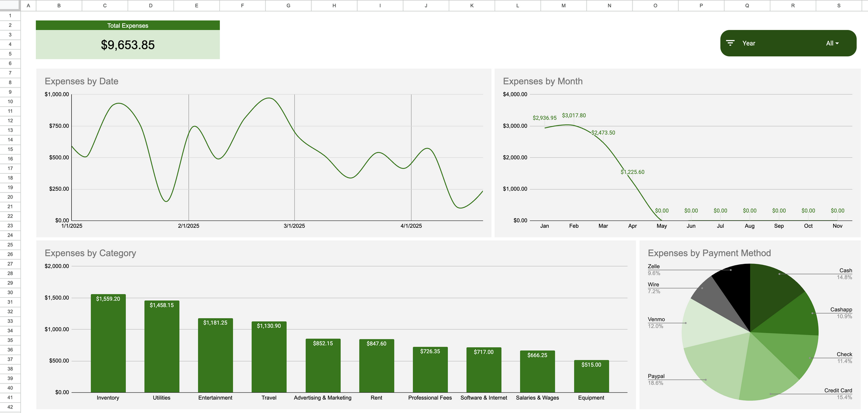Click the filter icon in the Year slicer
This screenshot has width=868, height=413.
click(730, 43)
